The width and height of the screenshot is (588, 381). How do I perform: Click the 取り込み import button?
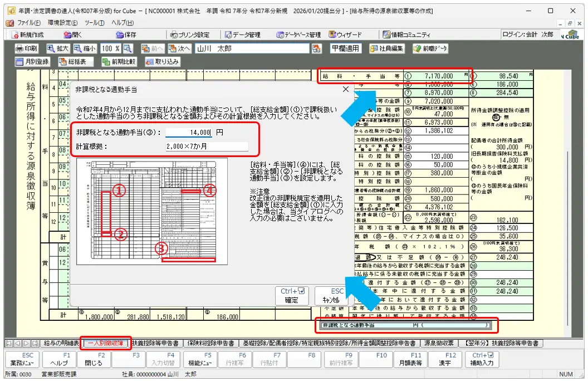coord(162,62)
